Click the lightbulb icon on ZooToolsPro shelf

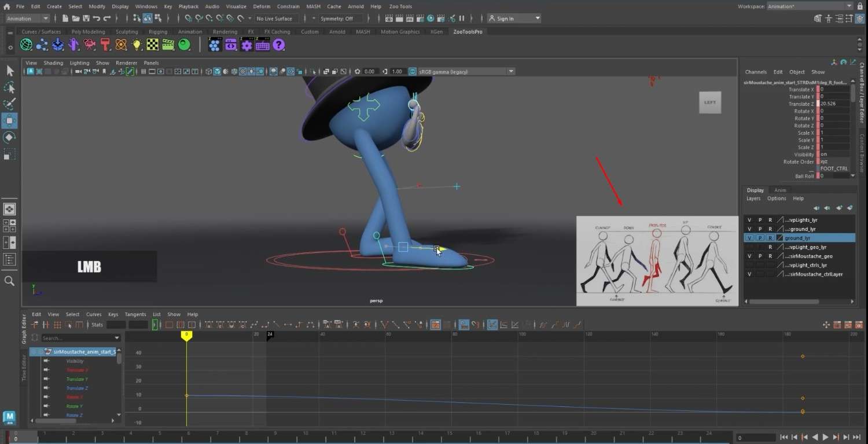pyautogui.click(x=137, y=45)
